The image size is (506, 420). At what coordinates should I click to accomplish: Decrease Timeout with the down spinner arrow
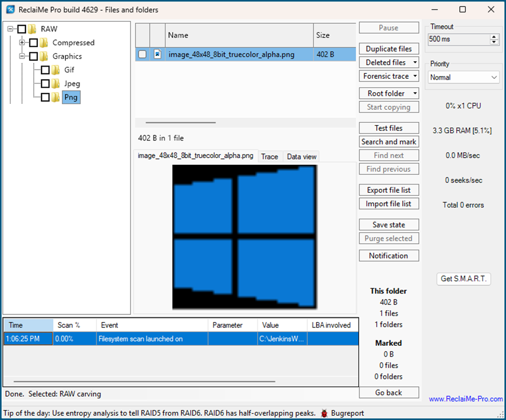tap(494, 42)
